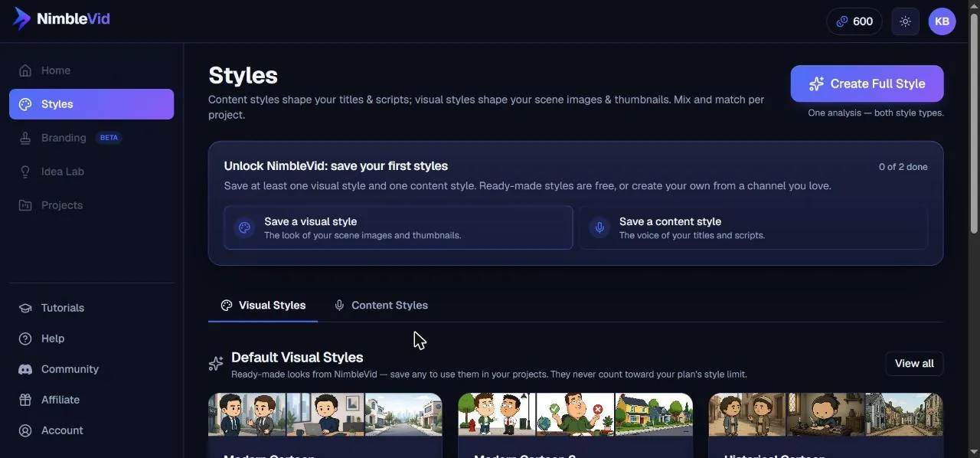Open Projects in the sidebar
The height and width of the screenshot is (458, 980).
coord(92,205)
